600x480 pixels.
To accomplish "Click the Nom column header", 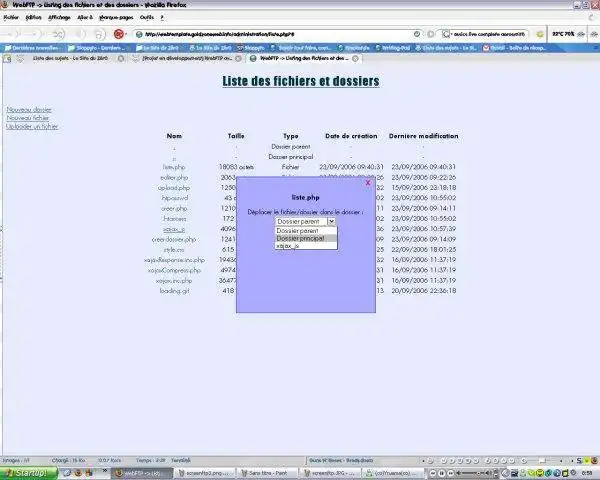I will [174, 136].
